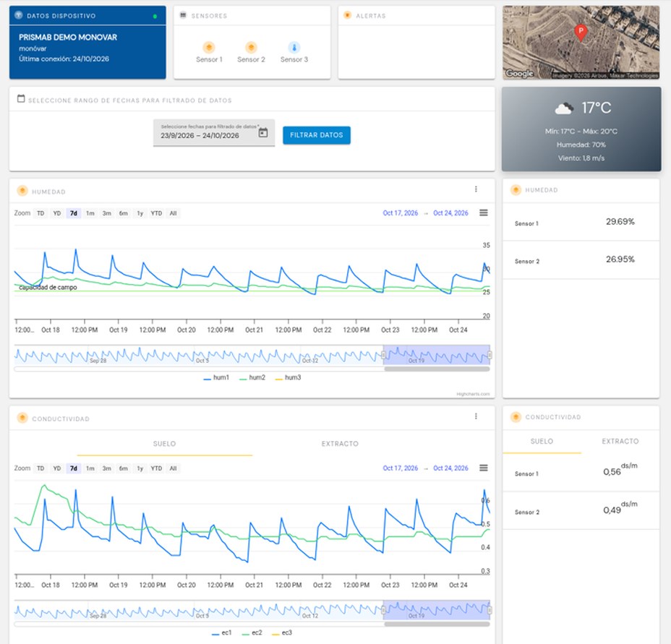Set humidity chart zoom to 1m
The image size is (671, 644).
click(x=90, y=213)
